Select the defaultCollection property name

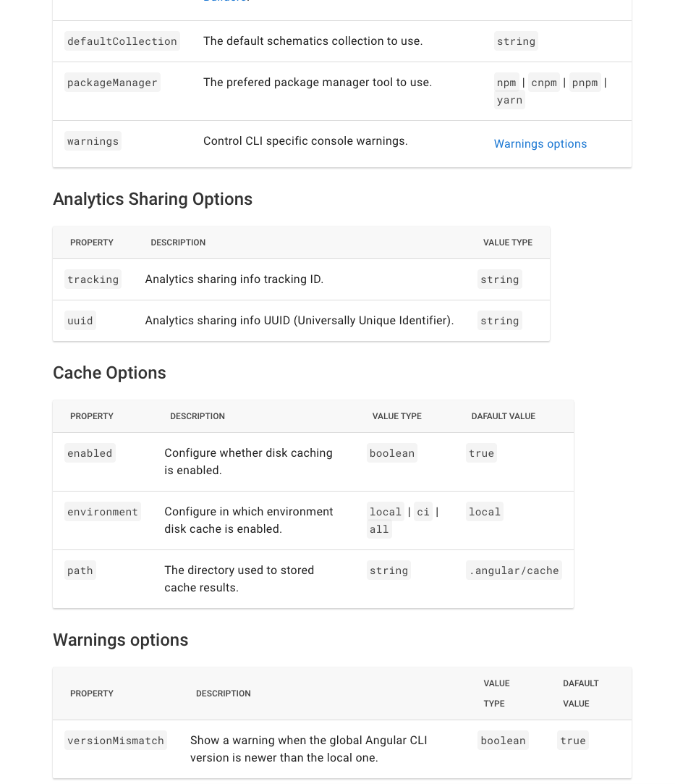(122, 41)
